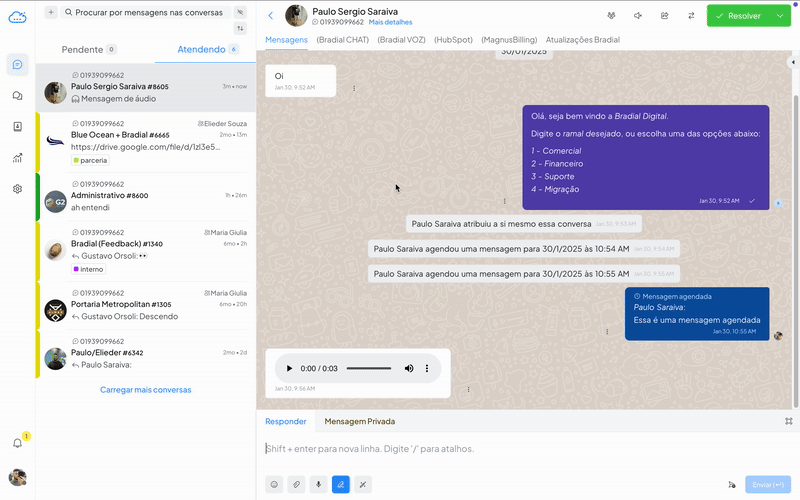800x500 pixels.
Task: Open the reports chart icon in the sidebar
Action: point(18,157)
